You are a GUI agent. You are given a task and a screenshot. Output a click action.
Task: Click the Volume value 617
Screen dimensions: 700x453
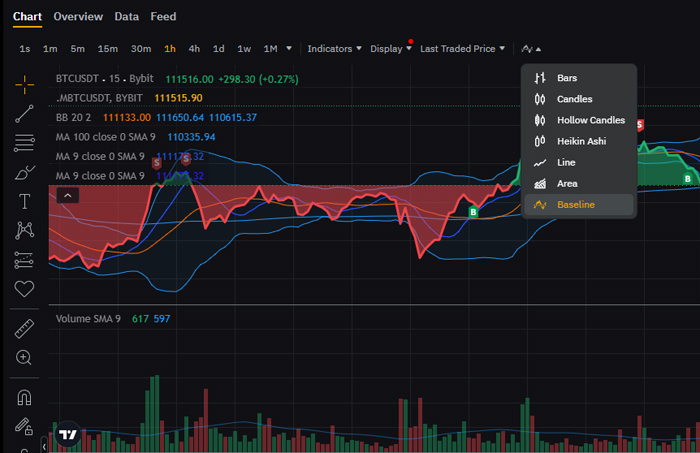140,319
